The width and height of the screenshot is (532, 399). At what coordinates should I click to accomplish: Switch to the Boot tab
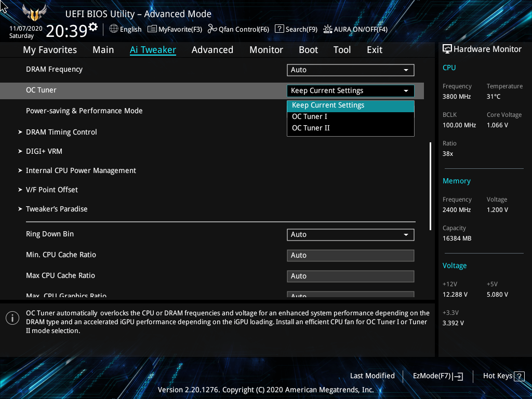click(x=309, y=50)
